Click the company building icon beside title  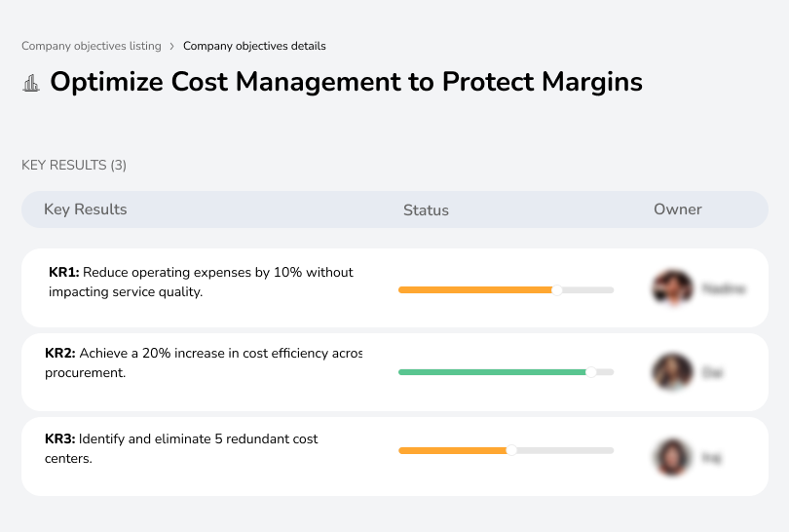coord(31,83)
